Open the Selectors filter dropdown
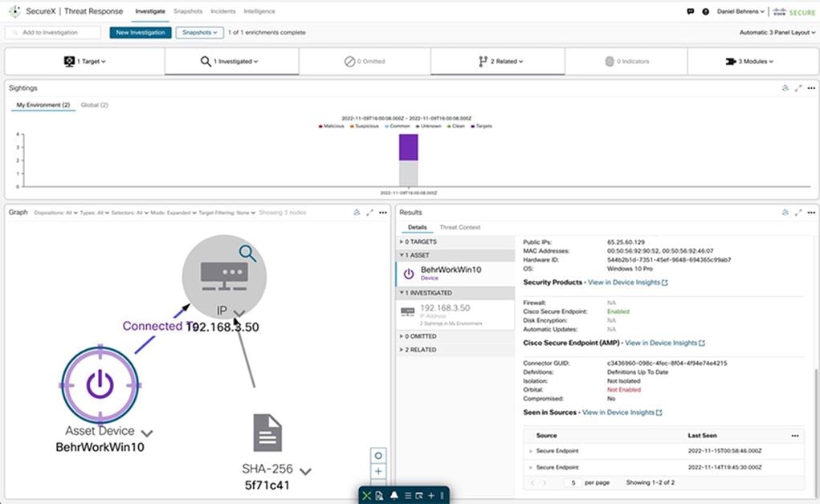This screenshot has width=820, height=504. [x=130, y=213]
